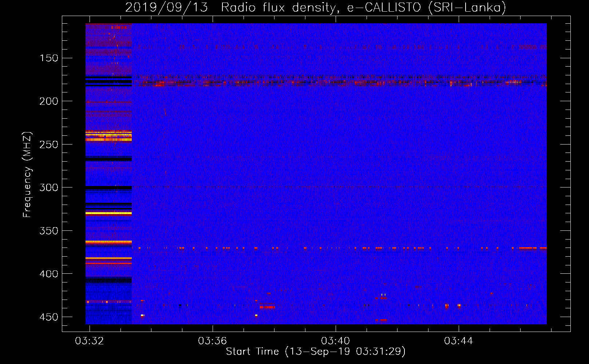The height and width of the screenshot is (364, 589).
Task: Click the 03:36 time tick label
Action: (x=213, y=341)
